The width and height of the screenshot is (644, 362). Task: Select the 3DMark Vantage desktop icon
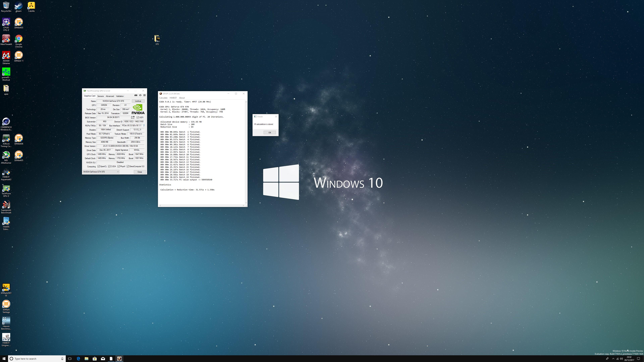[x=6, y=307]
